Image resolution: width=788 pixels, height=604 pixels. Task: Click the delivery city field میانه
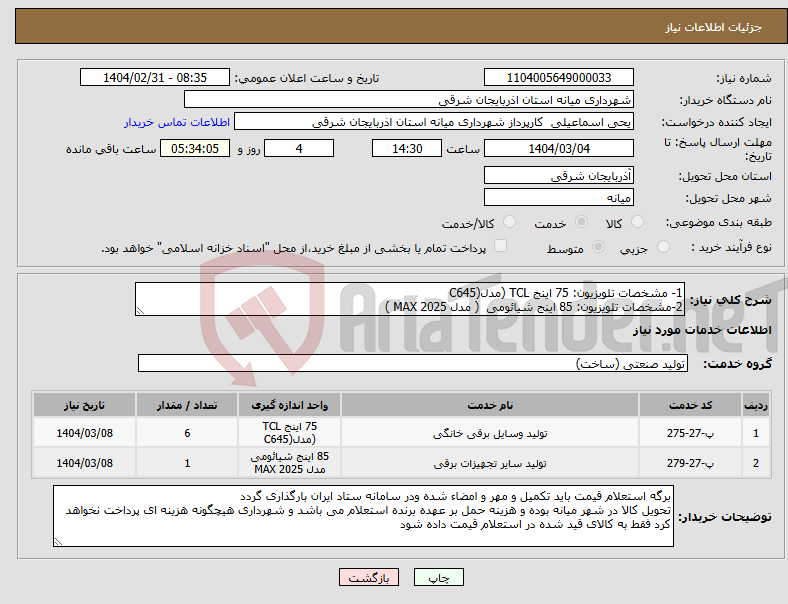(559, 197)
